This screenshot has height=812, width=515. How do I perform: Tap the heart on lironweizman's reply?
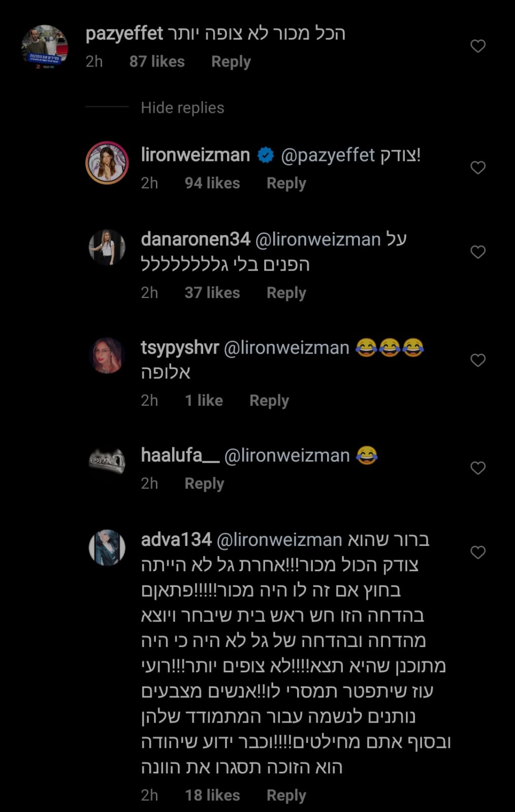(x=478, y=168)
